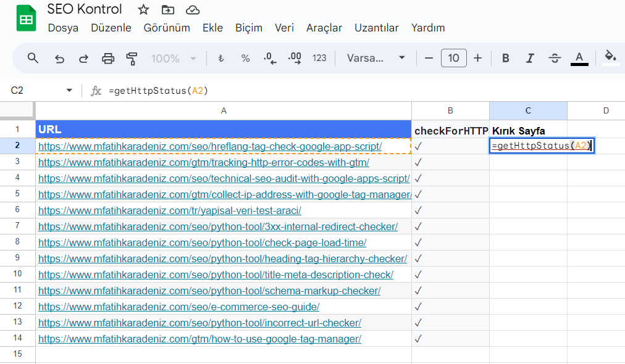Image resolution: width=625 pixels, height=364 pixels.
Task: Click the font size input field
Action: [453, 58]
